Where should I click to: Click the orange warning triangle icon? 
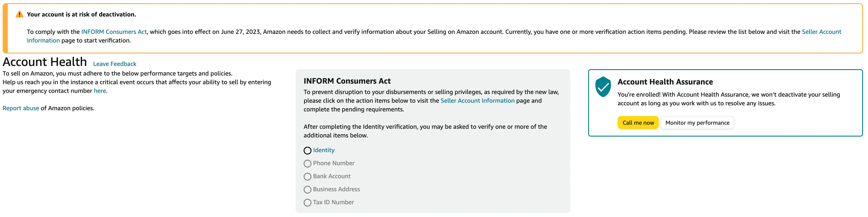[19, 14]
